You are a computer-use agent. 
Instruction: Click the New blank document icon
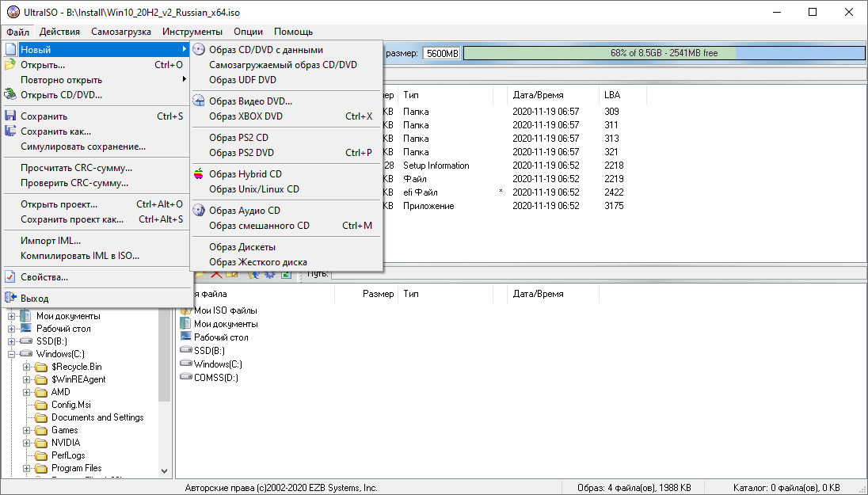click(x=10, y=49)
